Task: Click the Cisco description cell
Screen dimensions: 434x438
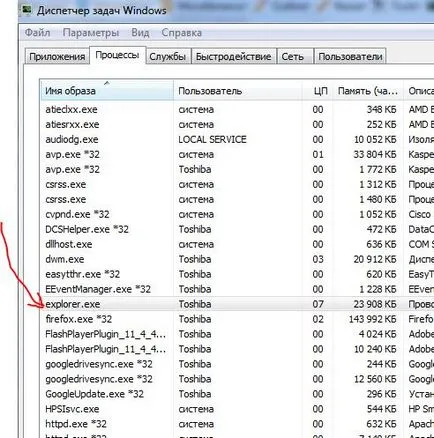Action: pyautogui.click(x=419, y=214)
